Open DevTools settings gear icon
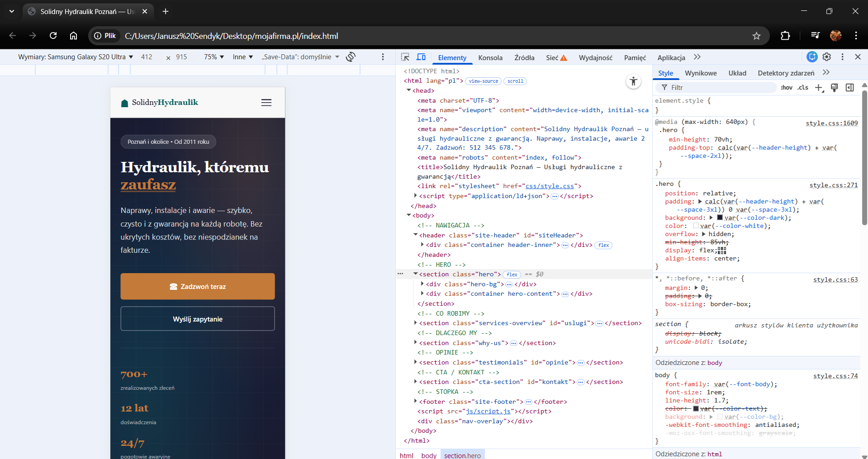Viewport: 868px width, 459px height. pyautogui.click(x=827, y=57)
